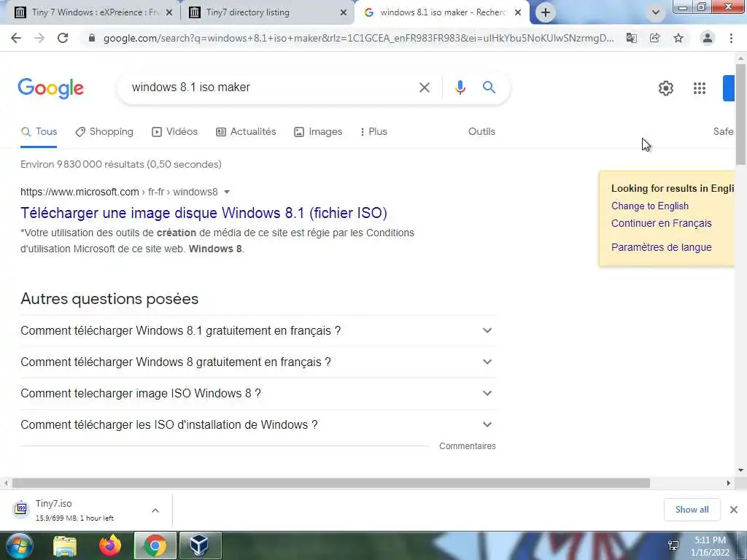The width and height of the screenshot is (747, 560).
Task: Click the network tray icon
Action: click(673, 545)
